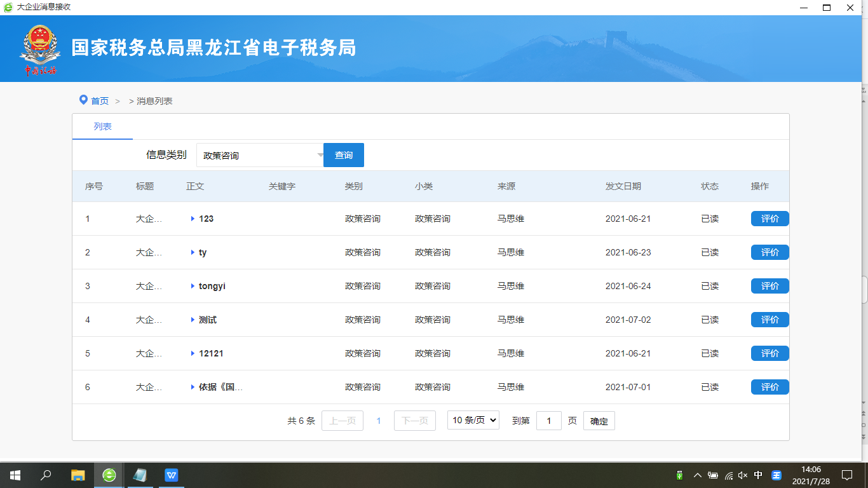Open WPS Office from the taskbar

click(172, 475)
